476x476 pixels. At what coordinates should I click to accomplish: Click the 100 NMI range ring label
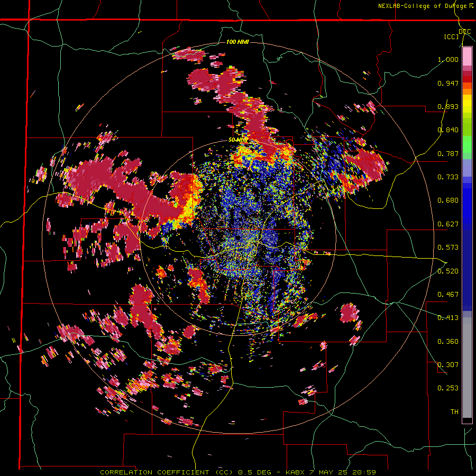click(x=237, y=42)
